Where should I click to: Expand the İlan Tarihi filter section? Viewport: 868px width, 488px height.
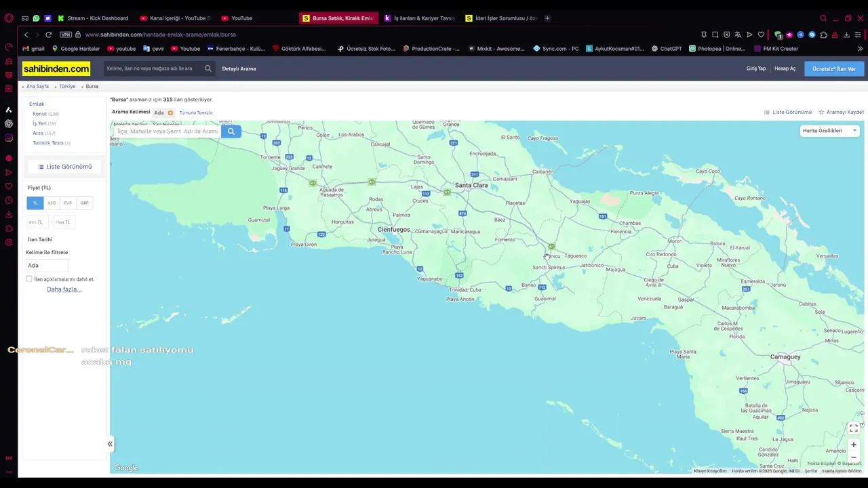pyautogui.click(x=40, y=239)
